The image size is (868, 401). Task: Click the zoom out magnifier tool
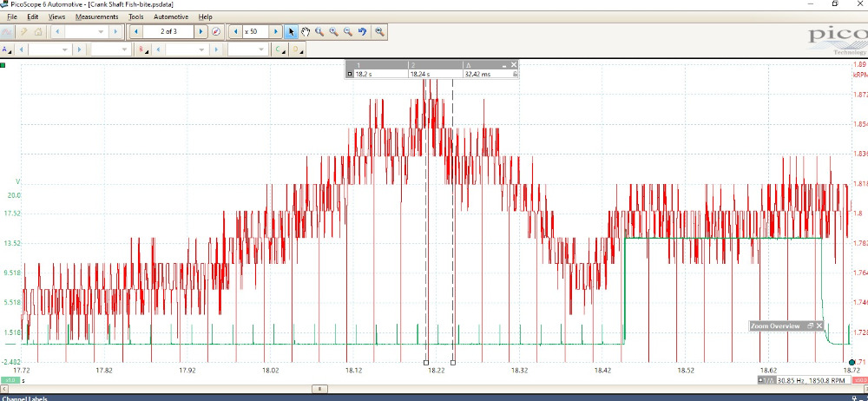[x=347, y=32]
